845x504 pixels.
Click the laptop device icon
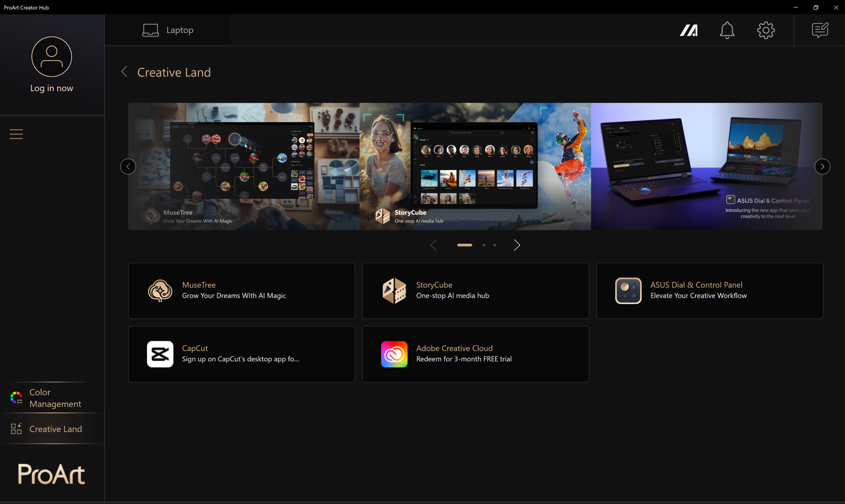(151, 30)
